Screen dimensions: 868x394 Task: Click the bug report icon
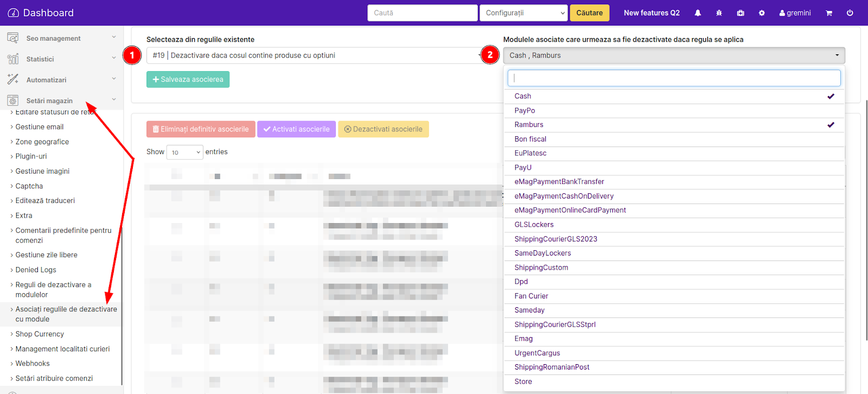(719, 13)
